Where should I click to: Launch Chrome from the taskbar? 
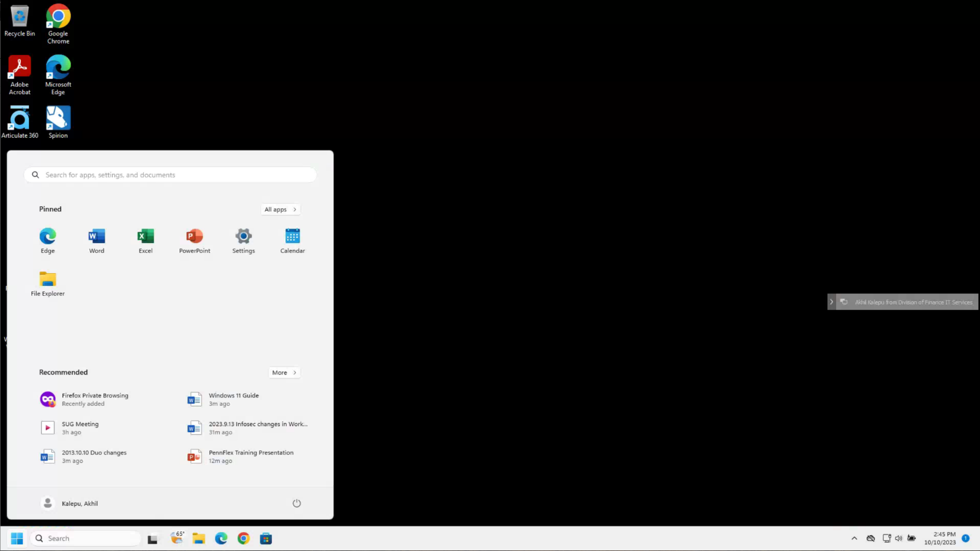[244, 539]
